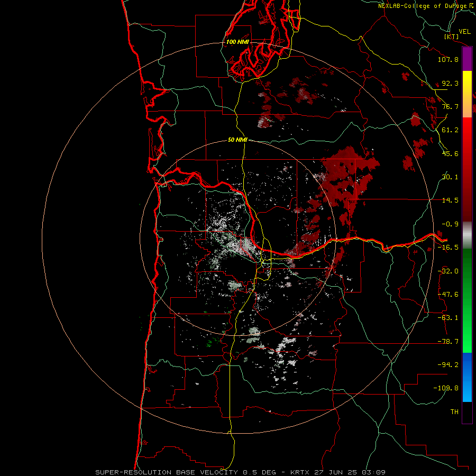Image resolution: width=476 pixels, height=476 pixels.
Task: Click the 100 NMI range ring label
Action: 237,42
